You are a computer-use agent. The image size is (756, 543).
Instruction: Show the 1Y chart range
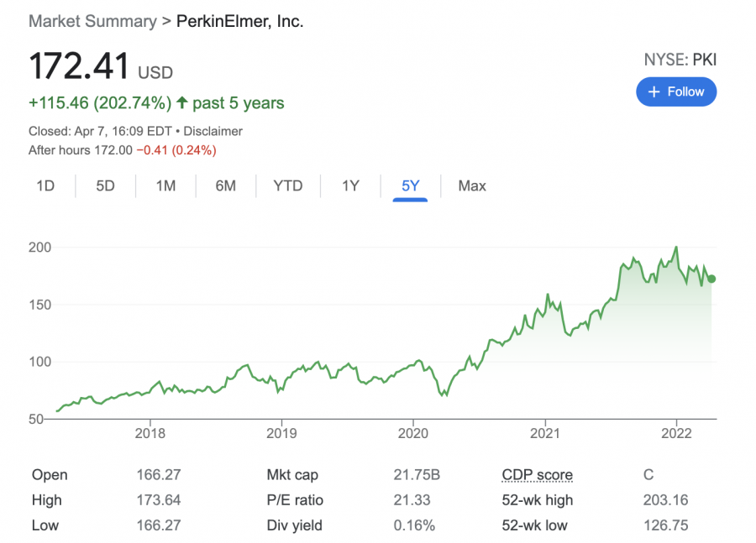coord(350,185)
